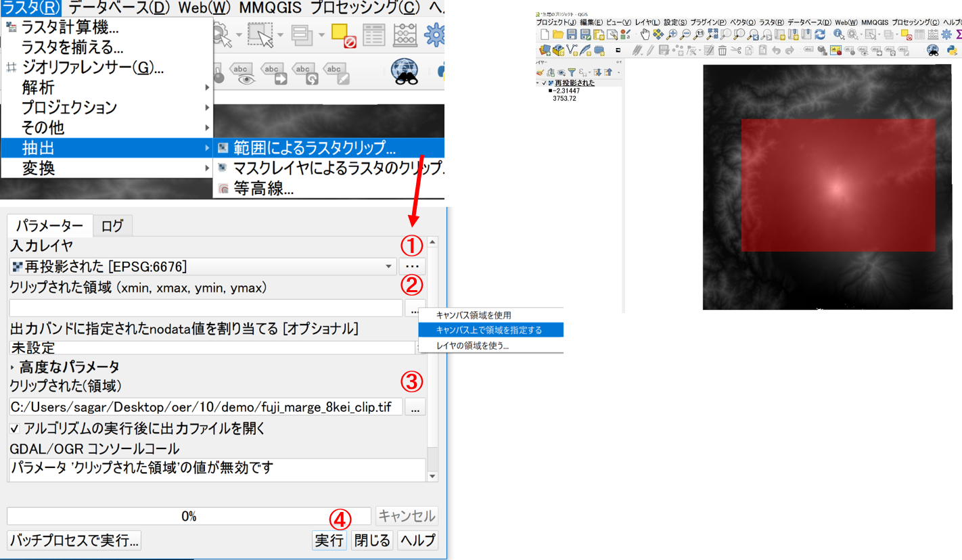The height and width of the screenshot is (560, 962).
Task: Click output path field fuji_marge_8kei_clip.tif
Action: (x=206, y=406)
